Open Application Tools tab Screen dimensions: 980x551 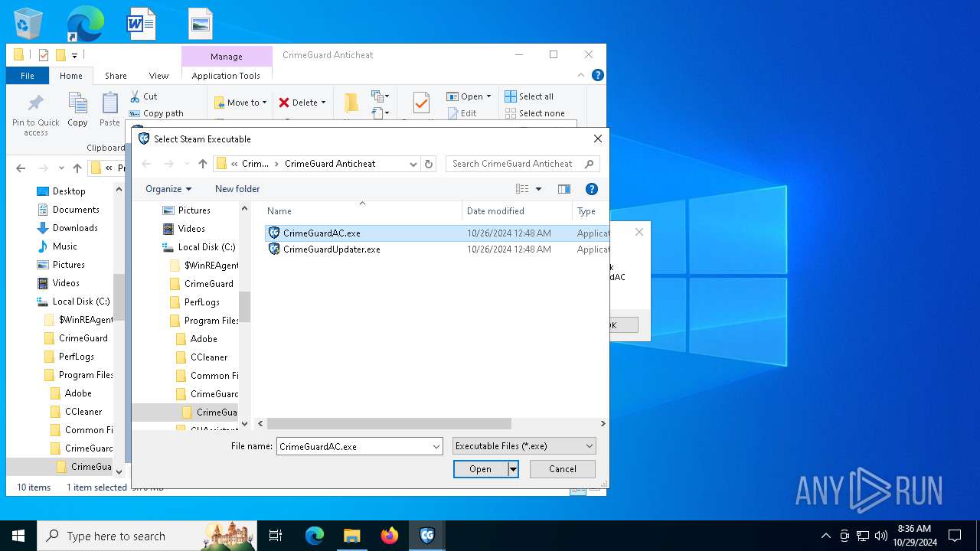(226, 75)
